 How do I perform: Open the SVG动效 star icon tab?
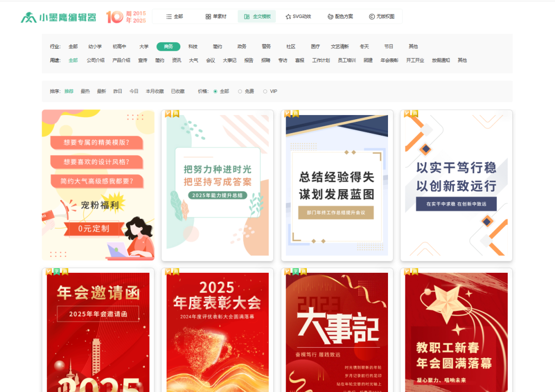click(x=298, y=16)
